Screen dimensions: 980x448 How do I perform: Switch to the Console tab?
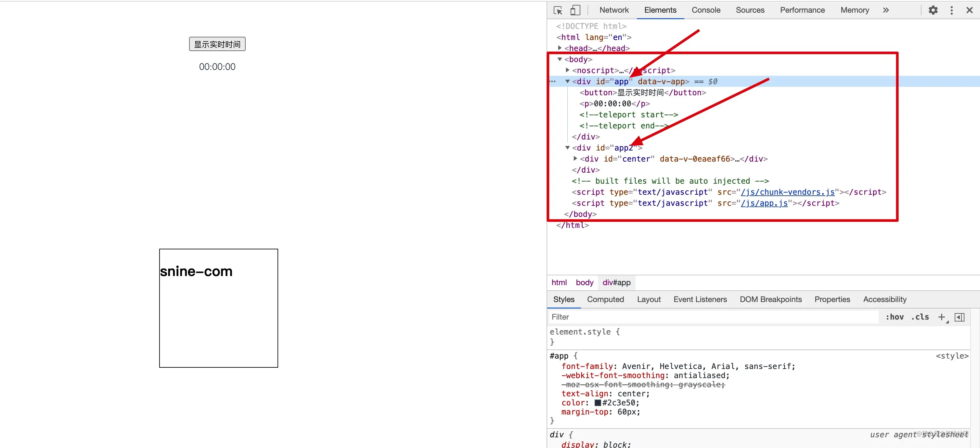click(x=706, y=10)
